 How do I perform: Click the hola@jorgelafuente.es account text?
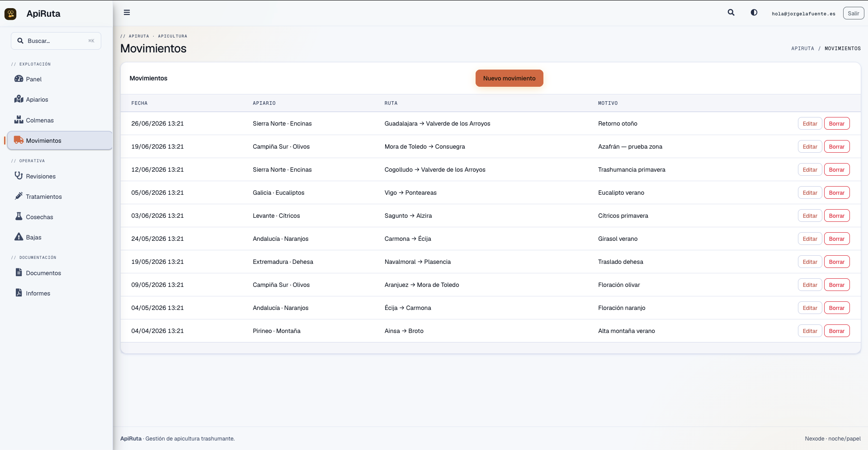pyautogui.click(x=803, y=14)
